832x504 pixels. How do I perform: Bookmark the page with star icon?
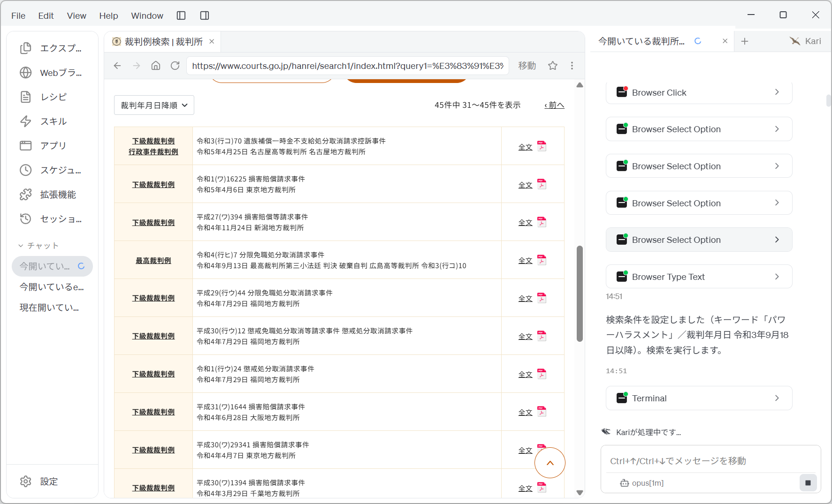(x=553, y=66)
